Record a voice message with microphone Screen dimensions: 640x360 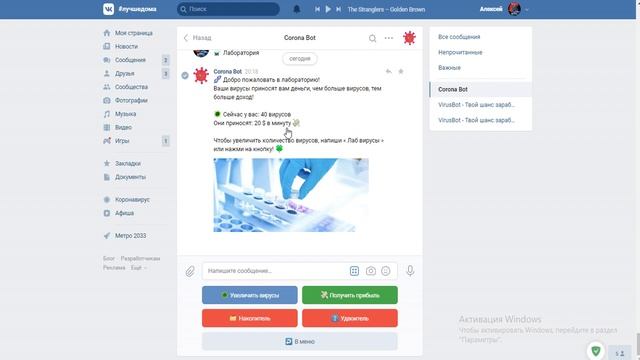(410, 270)
